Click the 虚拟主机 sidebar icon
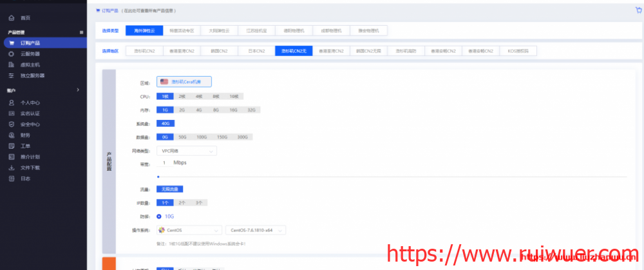The width and height of the screenshot is (644, 270). tap(12, 64)
